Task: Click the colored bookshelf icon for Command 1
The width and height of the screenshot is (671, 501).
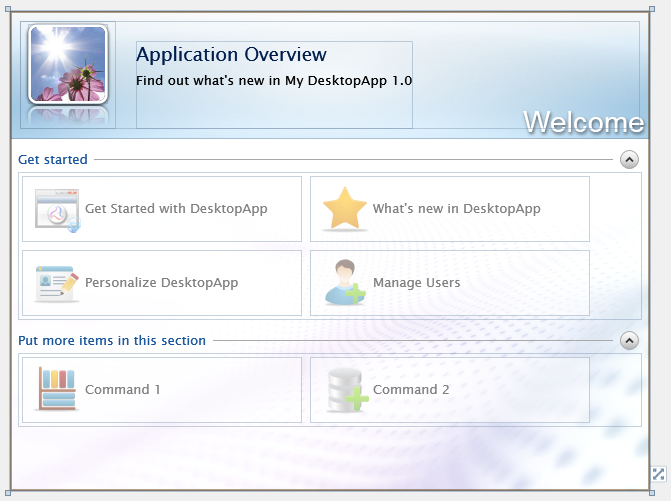Action: coord(57,389)
